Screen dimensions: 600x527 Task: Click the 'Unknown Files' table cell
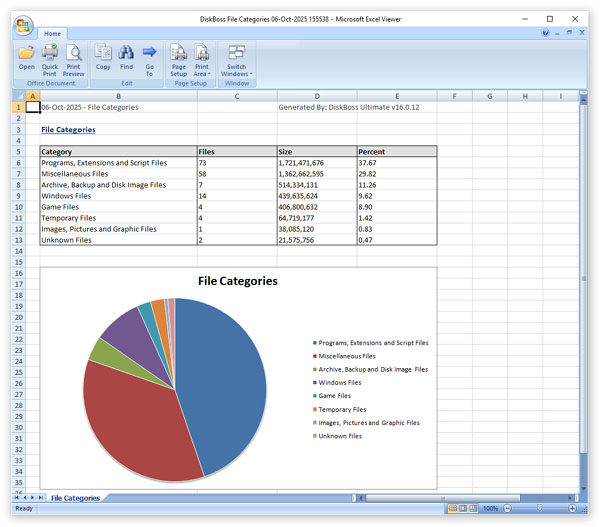[x=118, y=240]
